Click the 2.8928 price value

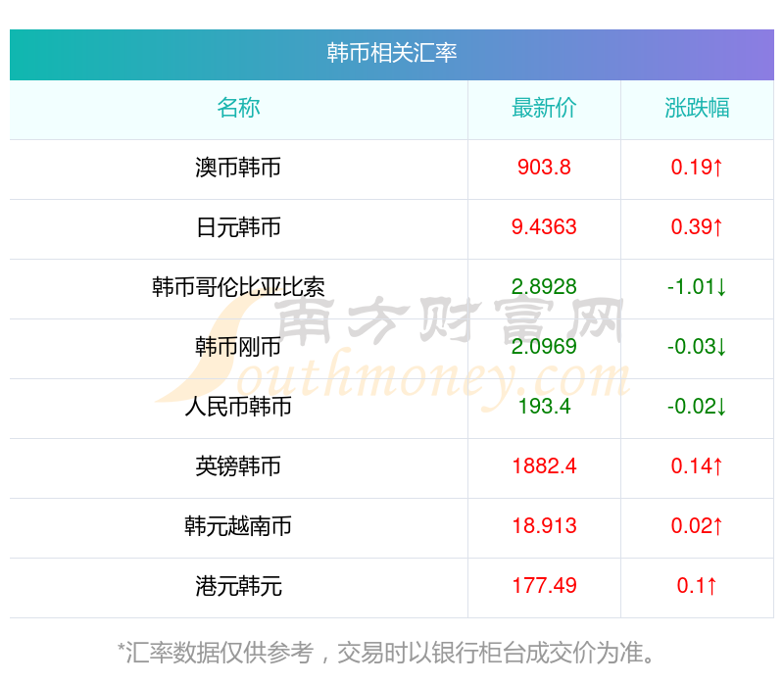click(x=544, y=286)
